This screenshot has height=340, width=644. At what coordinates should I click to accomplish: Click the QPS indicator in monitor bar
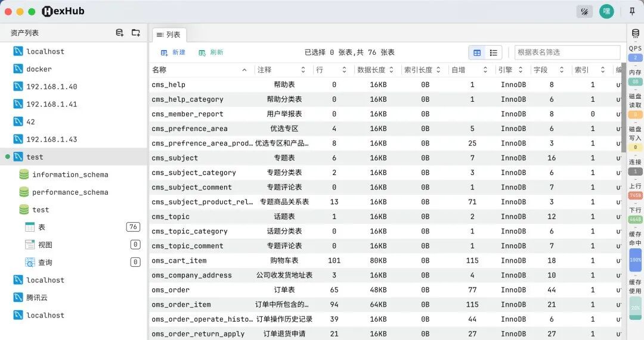click(x=636, y=53)
